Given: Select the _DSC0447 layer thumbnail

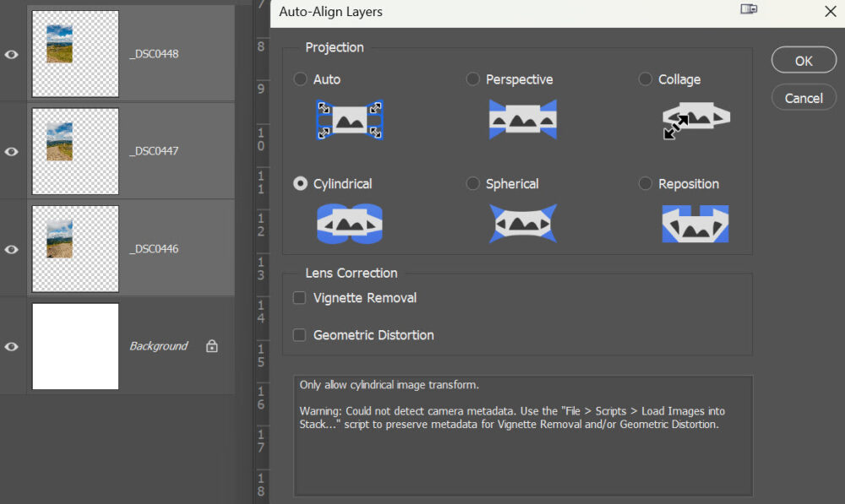Looking at the screenshot, I should pos(75,152).
